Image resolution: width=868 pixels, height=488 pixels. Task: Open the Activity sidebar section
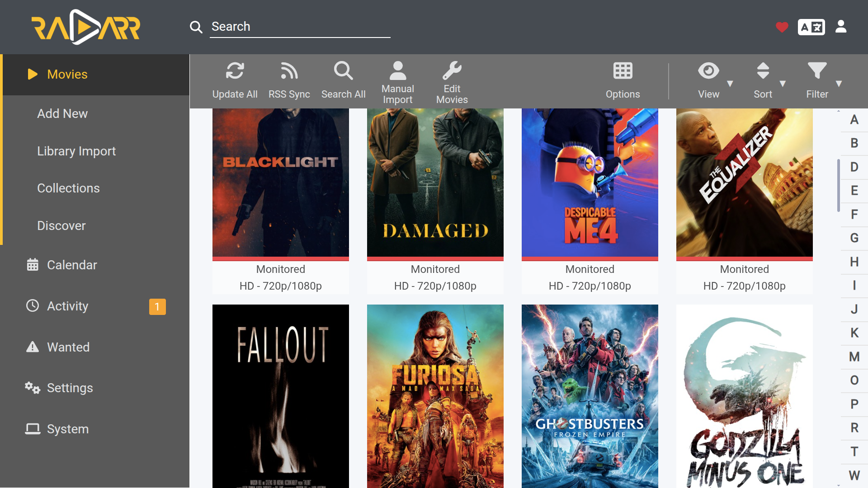(x=68, y=306)
